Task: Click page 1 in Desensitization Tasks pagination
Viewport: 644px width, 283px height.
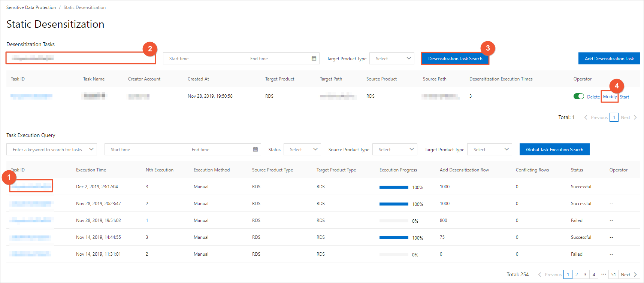Action: (x=614, y=117)
